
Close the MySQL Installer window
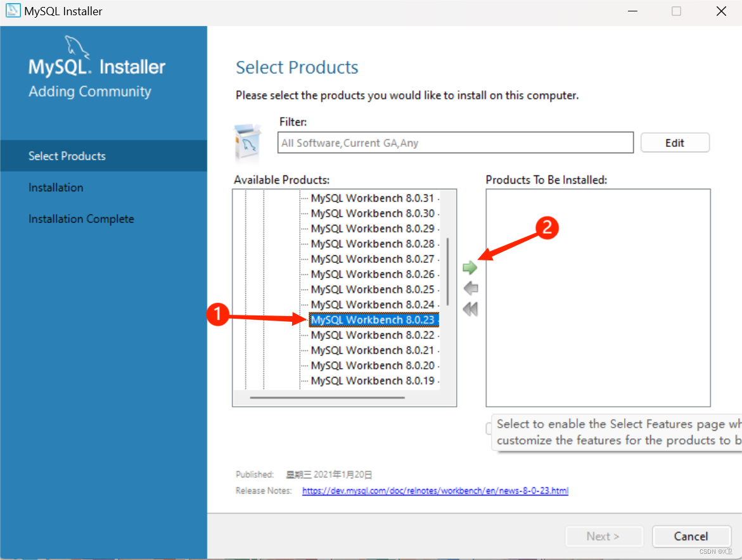721,11
